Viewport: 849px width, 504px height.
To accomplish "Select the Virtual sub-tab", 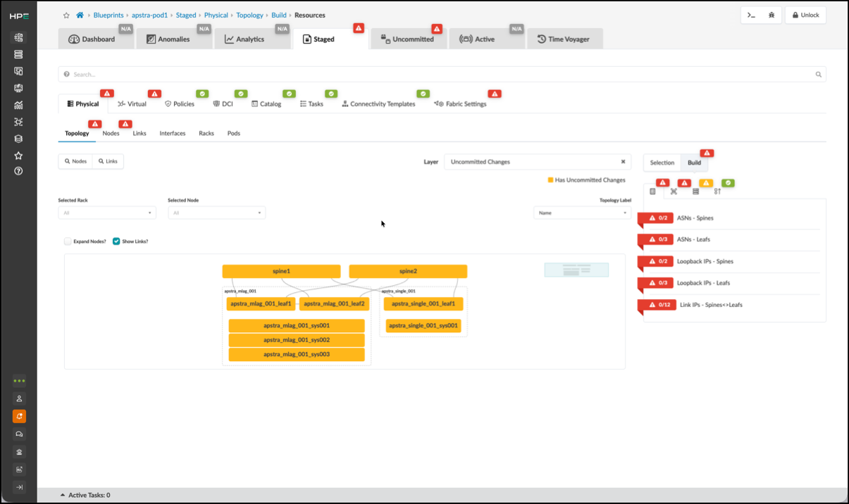I will [132, 104].
